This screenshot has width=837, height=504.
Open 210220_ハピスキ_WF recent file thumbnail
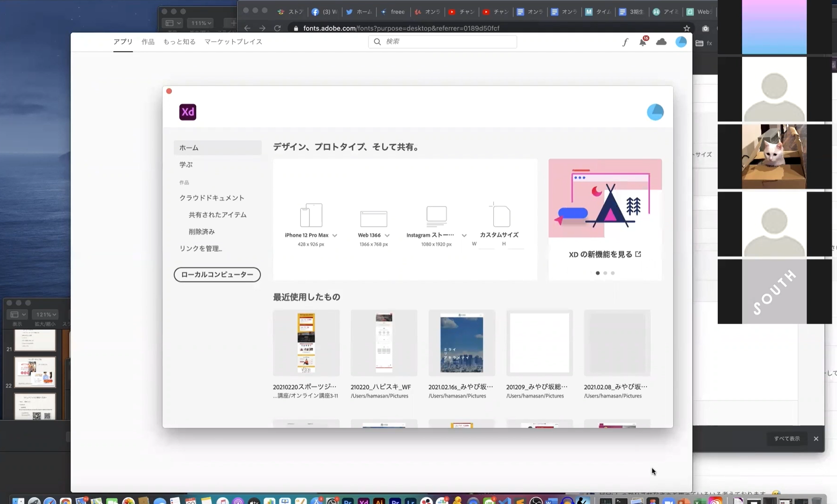click(384, 343)
